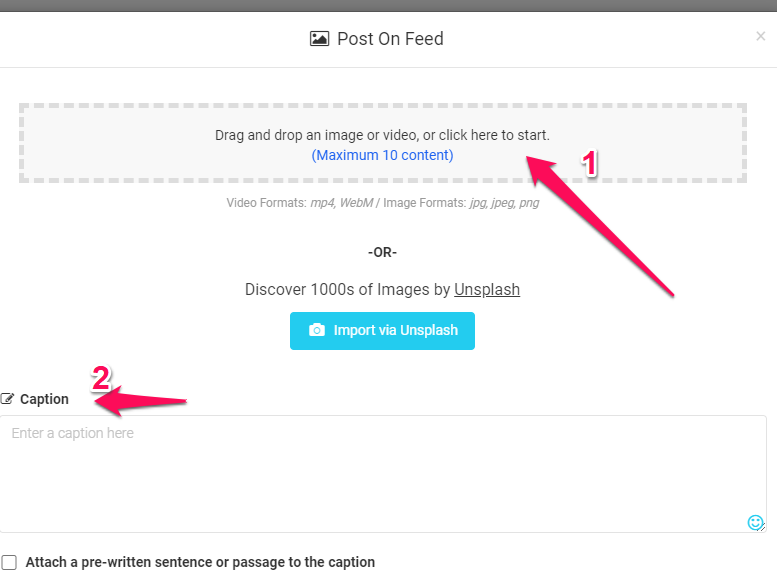Click the caption box resize handle

tap(763, 528)
